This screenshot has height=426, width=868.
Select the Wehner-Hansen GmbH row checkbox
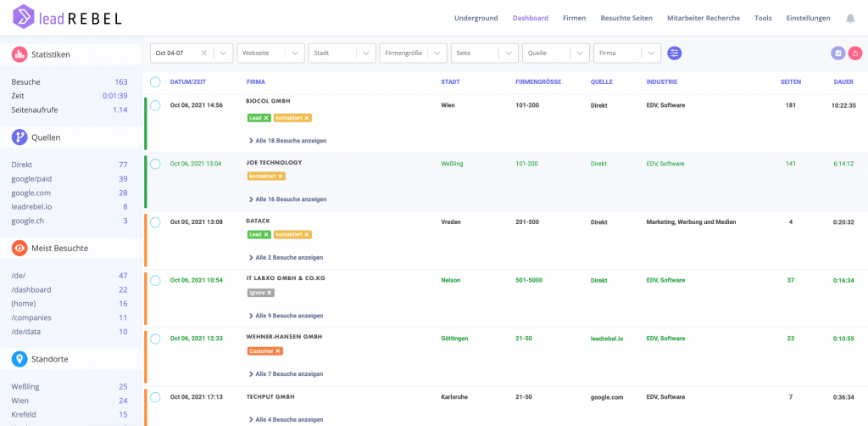[155, 339]
